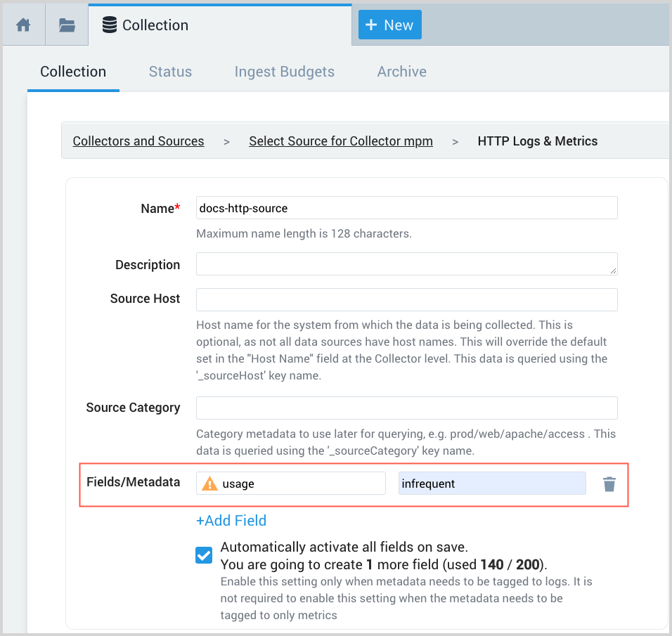Click into the Source Host field
The width and height of the screenshot is (672, 636).
[406, 299]
